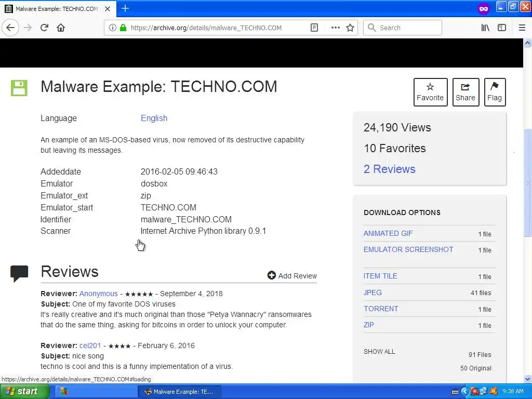Download the ZIP file
The width and height of the screenshot is (532, 399).
368,325
